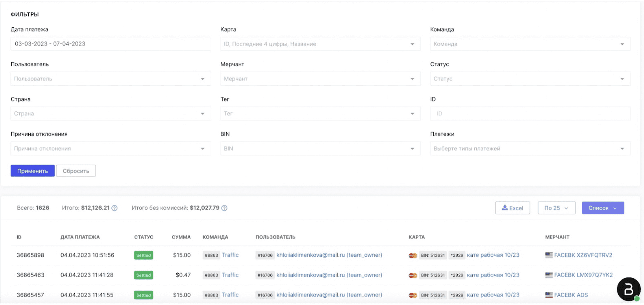The height and width of the screenshot is (305, 644).
Task: Open the Статус filter dropdown
Action: coord(530,79)
